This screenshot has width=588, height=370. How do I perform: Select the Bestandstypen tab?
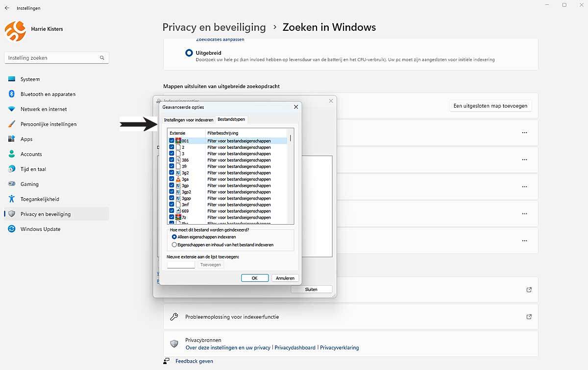tap(232, 119)
